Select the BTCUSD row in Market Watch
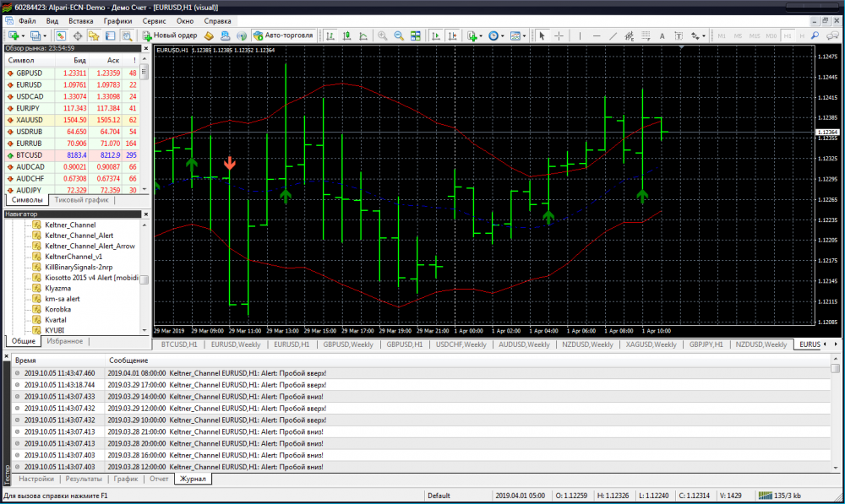The image size is (845, 504). click(x=72, y=155)
